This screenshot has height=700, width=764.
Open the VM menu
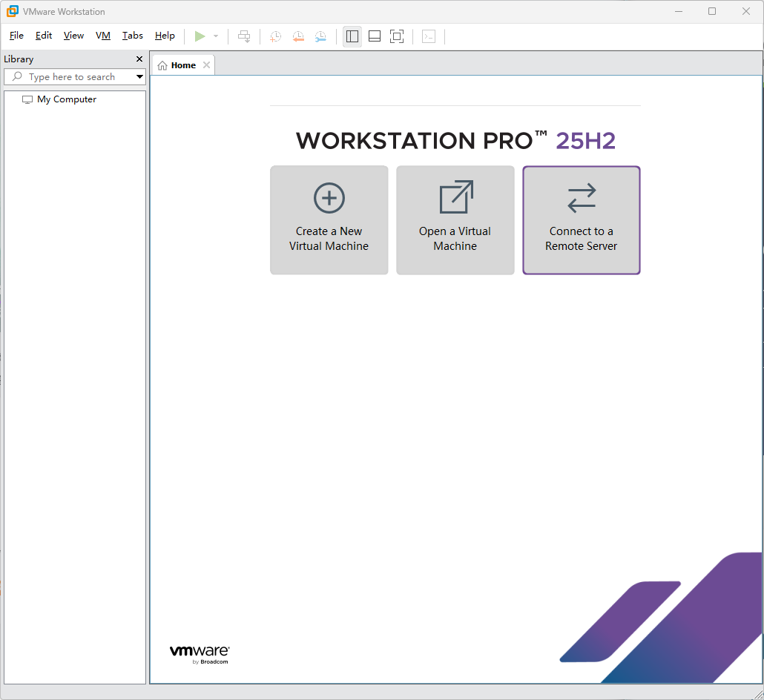coord(102,35)
